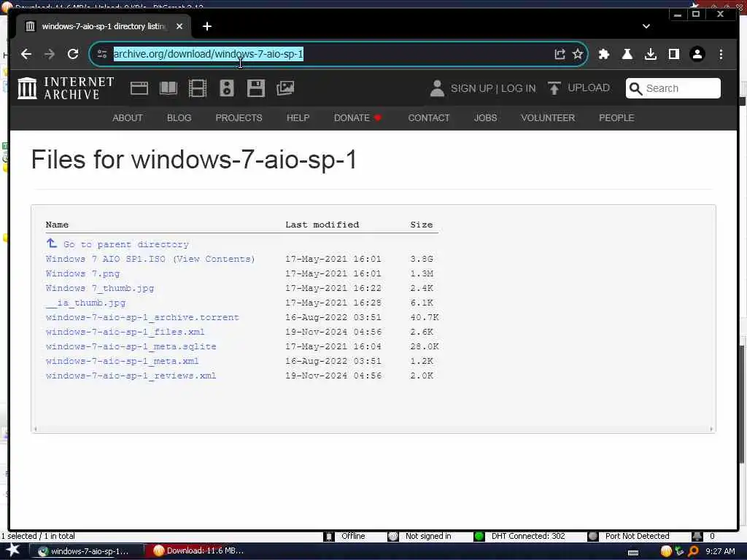Open CONTACT menu item
This screenshot has width=747, height=560.
point(429,118)
